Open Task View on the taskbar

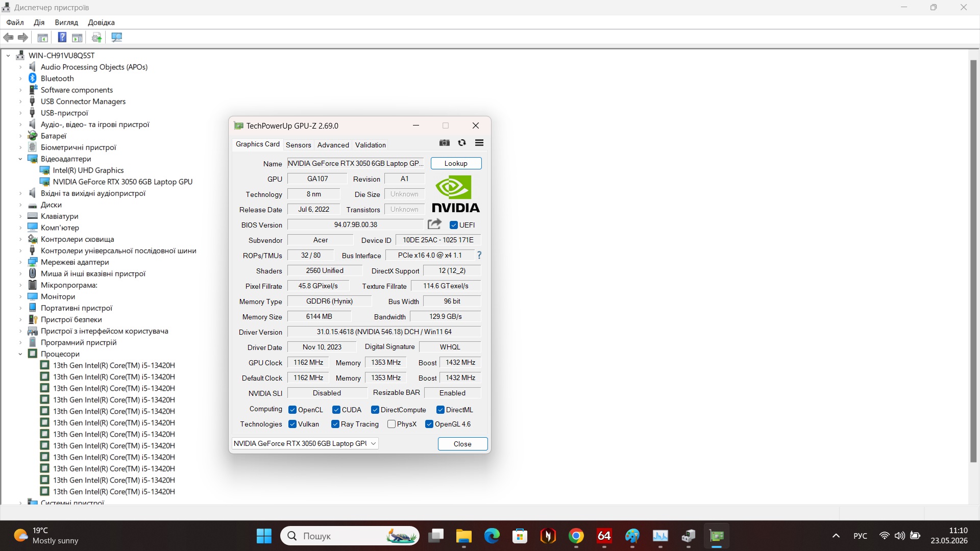coord(436,536)
